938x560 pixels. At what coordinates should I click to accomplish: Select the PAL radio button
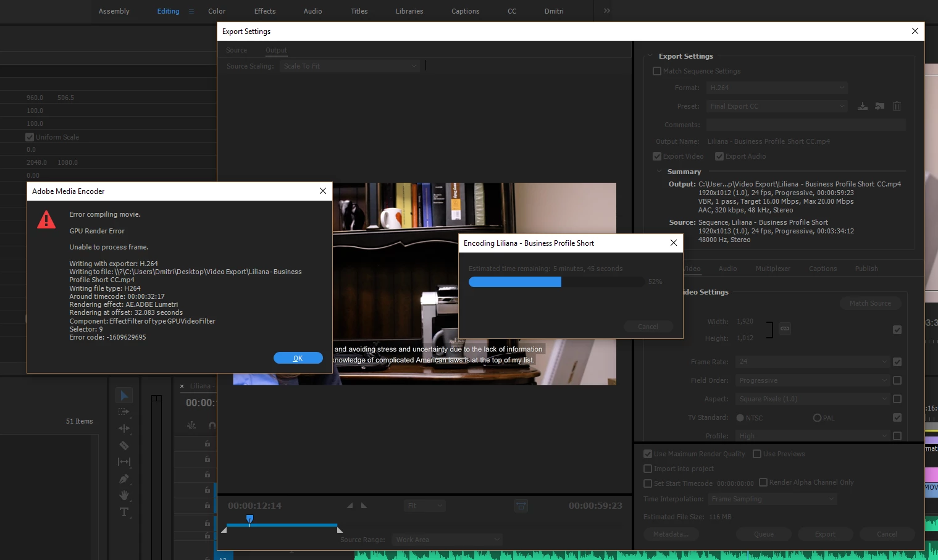[817, 418]
